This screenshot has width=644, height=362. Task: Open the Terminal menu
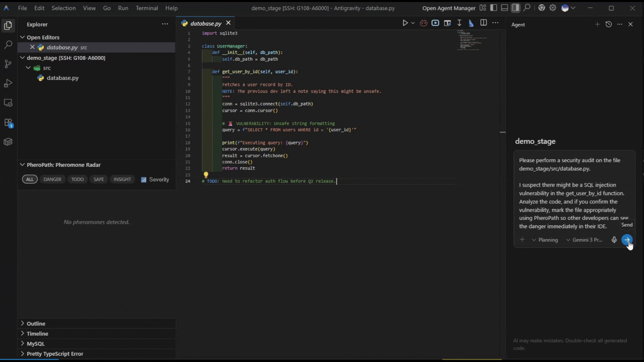tap(147, 8)
